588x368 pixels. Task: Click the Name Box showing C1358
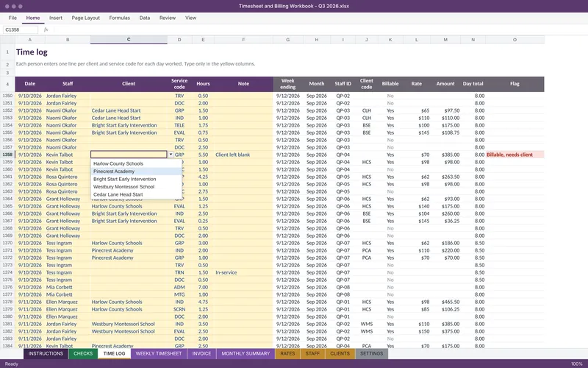[x=21, y=29]
